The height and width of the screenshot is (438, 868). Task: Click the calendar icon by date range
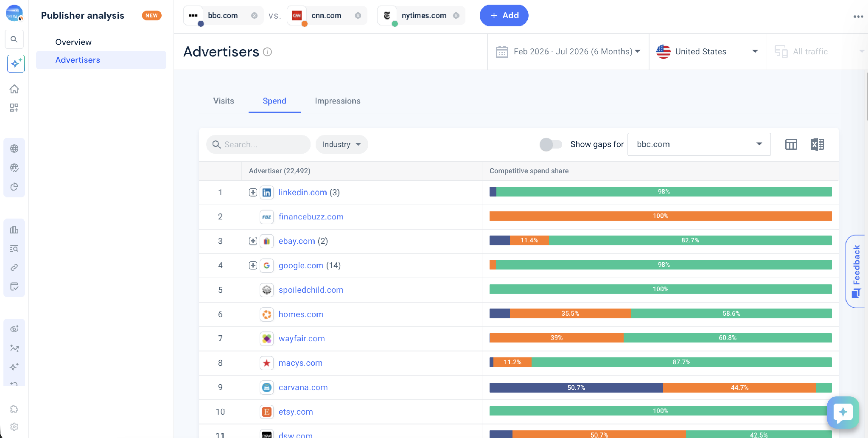coord(502,52)
